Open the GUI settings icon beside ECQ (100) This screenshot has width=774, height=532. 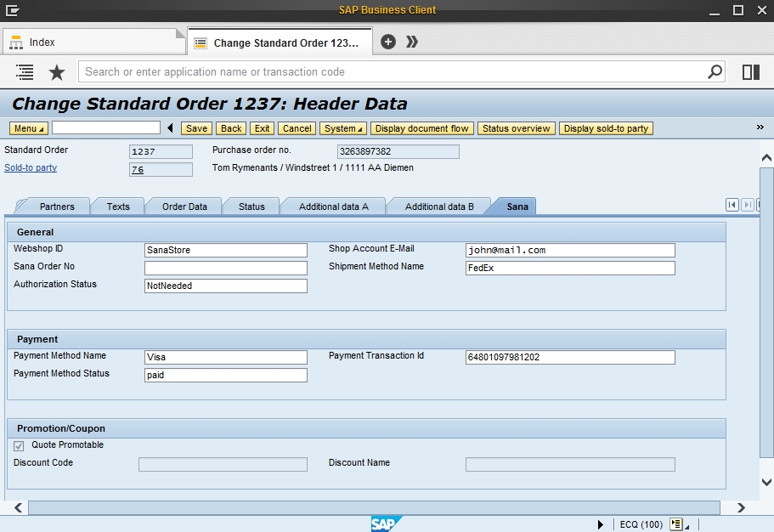677,524
